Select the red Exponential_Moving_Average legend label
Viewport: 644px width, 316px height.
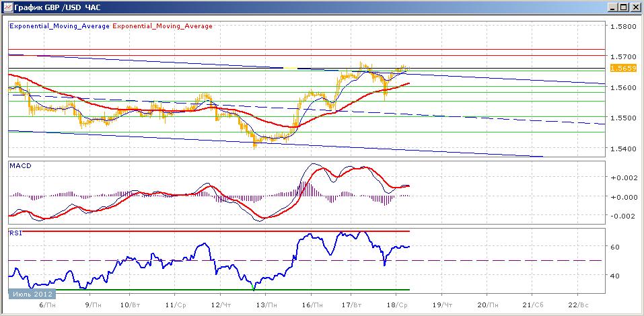(x=162, y=26)
